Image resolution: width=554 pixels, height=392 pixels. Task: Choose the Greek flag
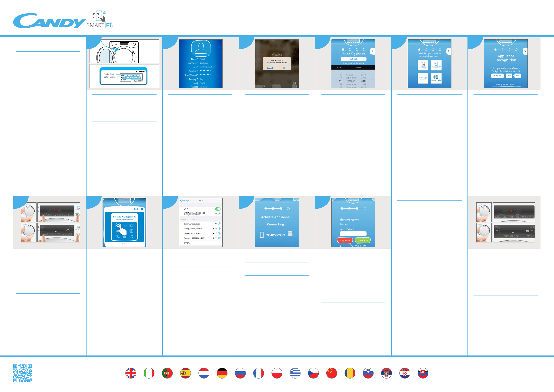click(295, 373)
